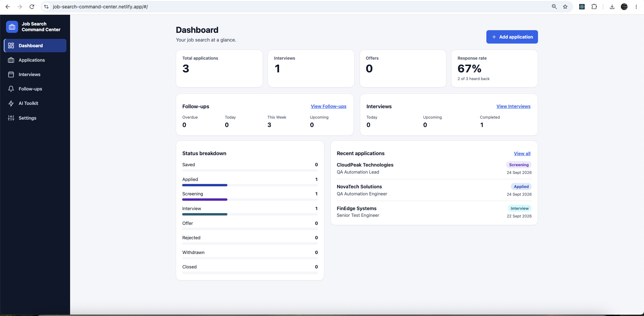Click the Follow-ups bell icon in sidebar
644x316 pixels.
click(x=11, y=89)
